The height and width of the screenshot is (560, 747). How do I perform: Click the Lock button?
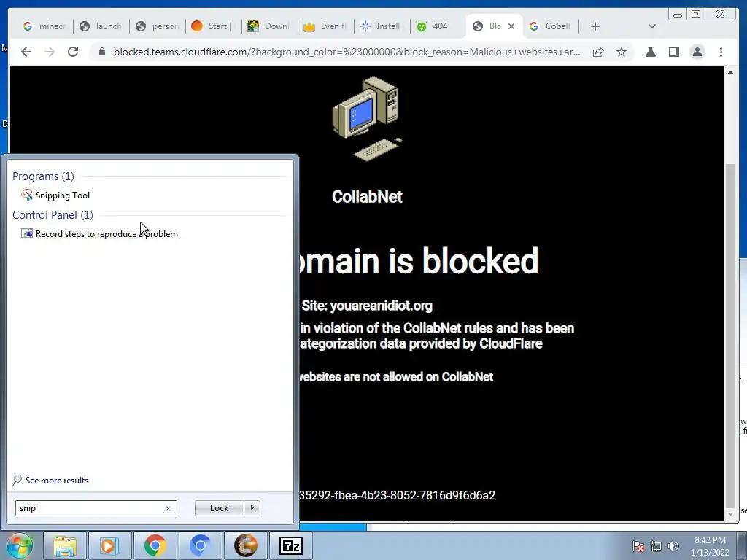pyautogui.click(x=219, y=508)
